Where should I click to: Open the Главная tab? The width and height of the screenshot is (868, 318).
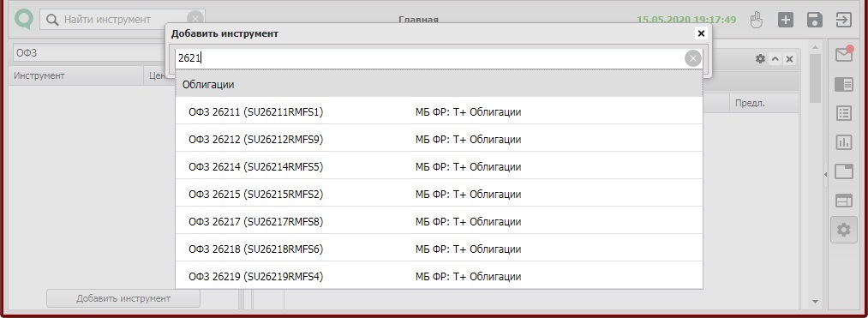418,20
